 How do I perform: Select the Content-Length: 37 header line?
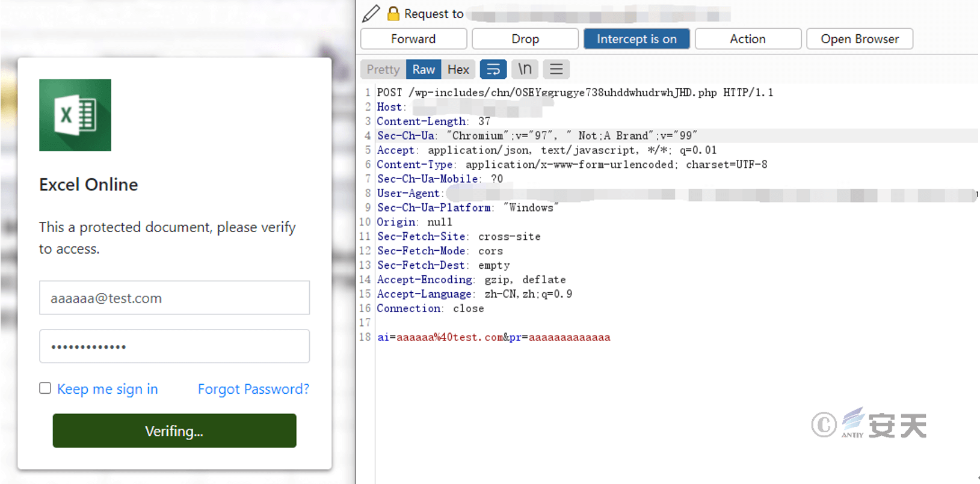tap(434, 121)
